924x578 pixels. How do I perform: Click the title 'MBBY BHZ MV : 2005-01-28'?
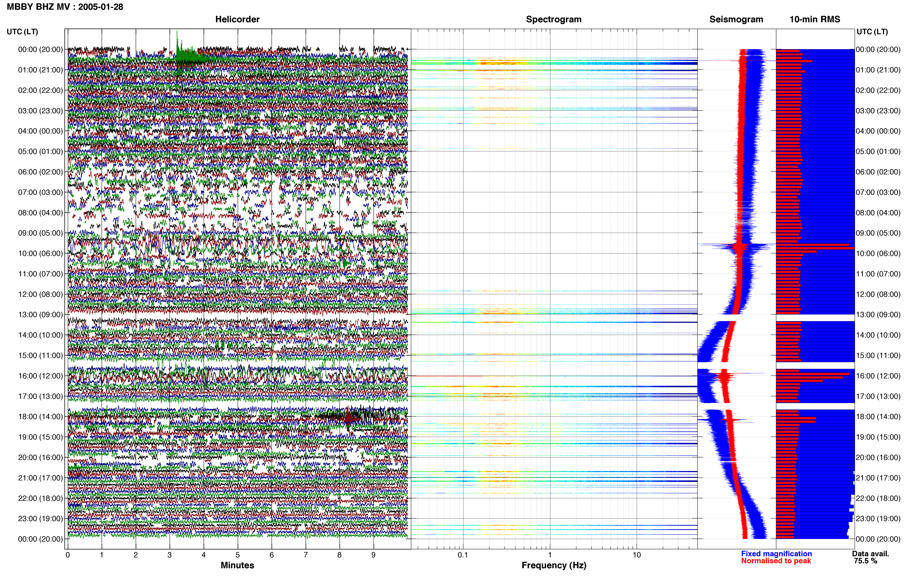[x=65, y=7]
